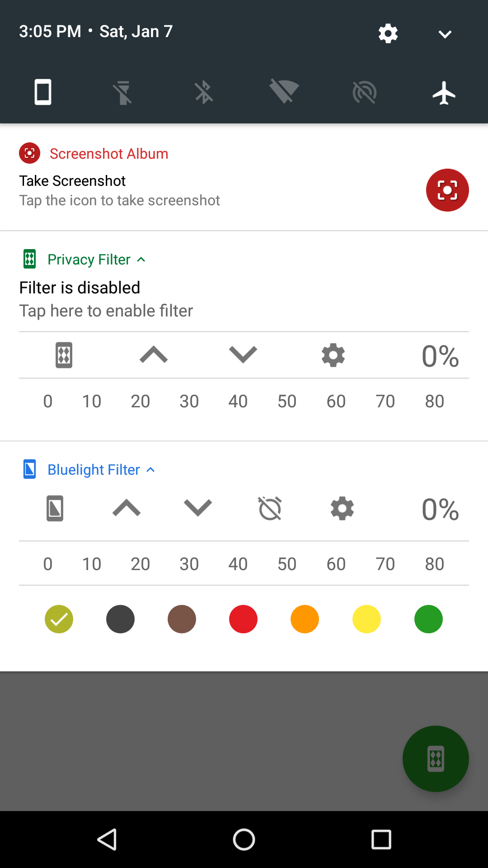Viewport: 488px width, 868px height.
Task: Set Privacy Filter level to 50
Action: pyautogui.click(x=287, y=401)
